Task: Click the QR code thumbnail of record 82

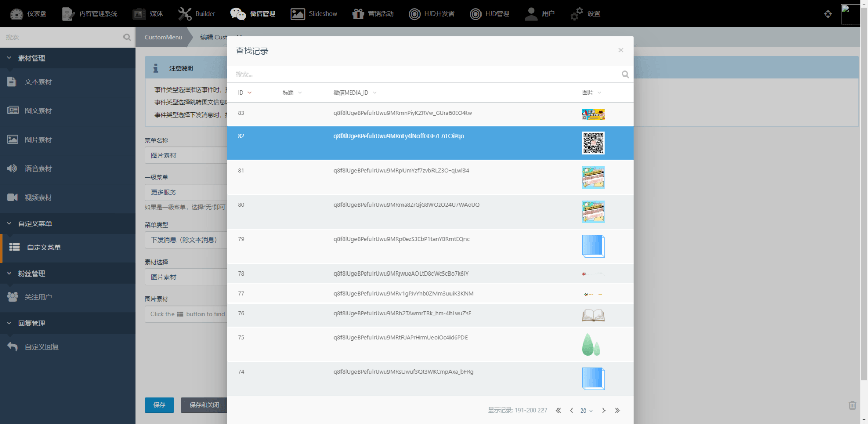Action: (593, 143)
